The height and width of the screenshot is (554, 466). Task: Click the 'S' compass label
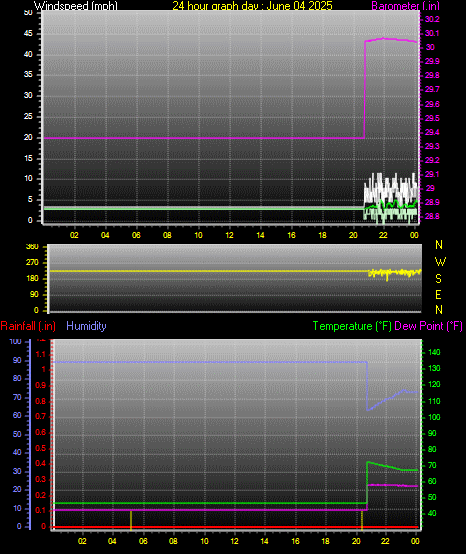click(x=438, y=279)
